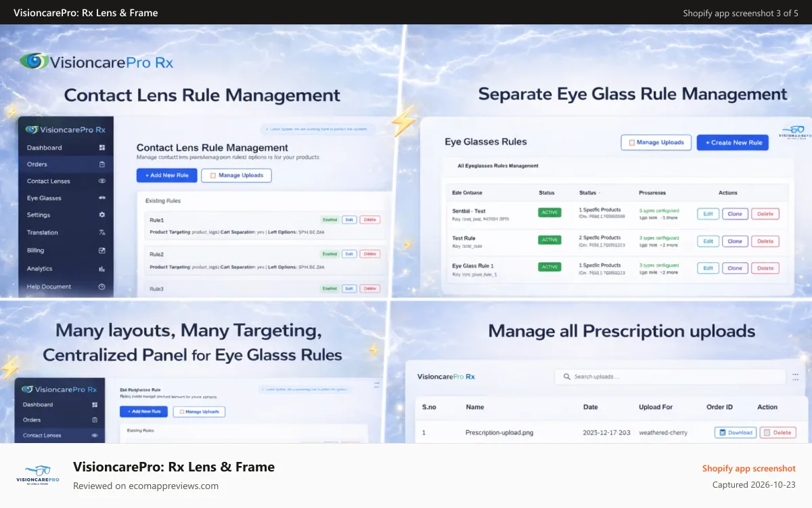
Task: Click the eye icon beside Contact Lenses in top sidebar
Action: point(102,182)
